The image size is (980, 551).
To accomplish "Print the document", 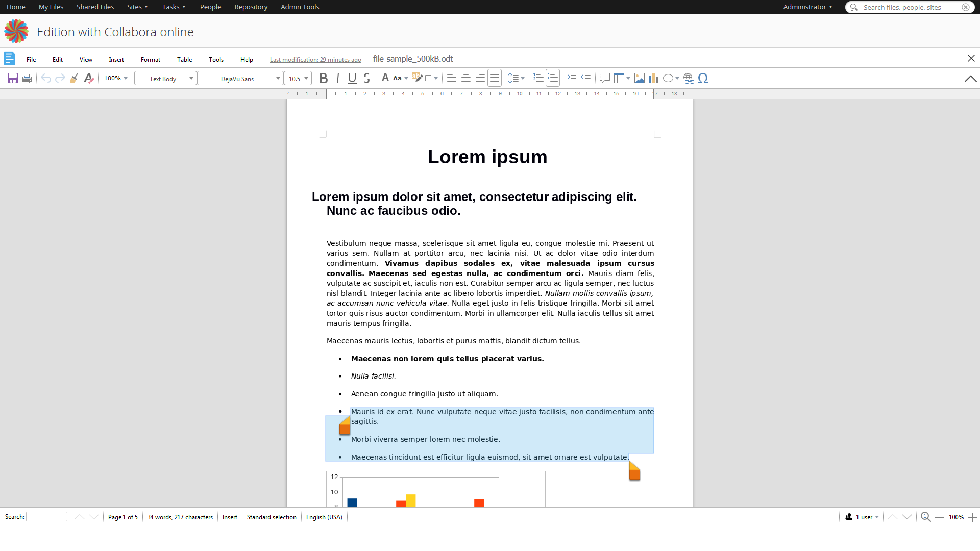I will click(27, 78).
